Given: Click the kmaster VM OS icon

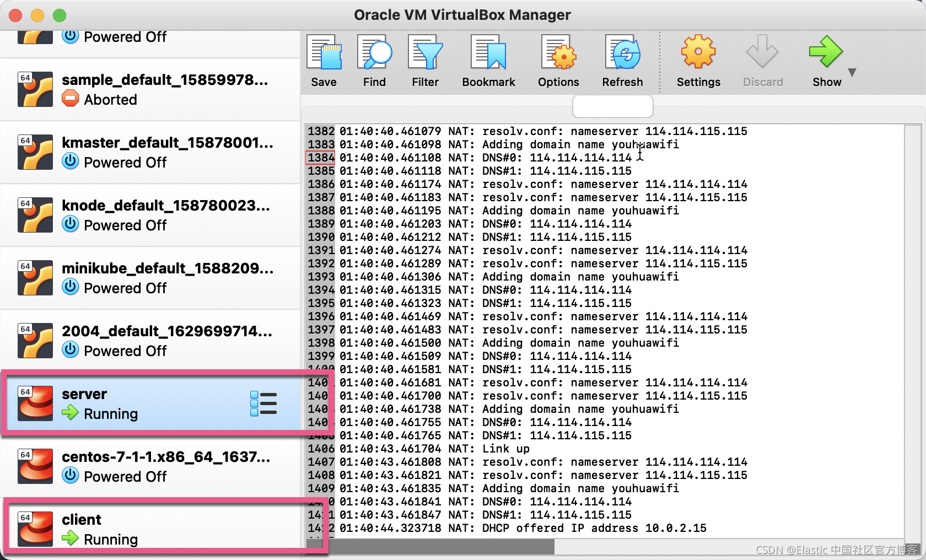Looking at the screenshot, I should point(35,152).
